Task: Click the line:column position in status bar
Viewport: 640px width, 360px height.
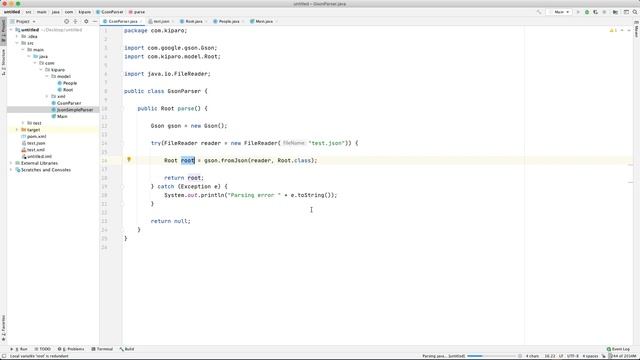Action: pos(550,356)
